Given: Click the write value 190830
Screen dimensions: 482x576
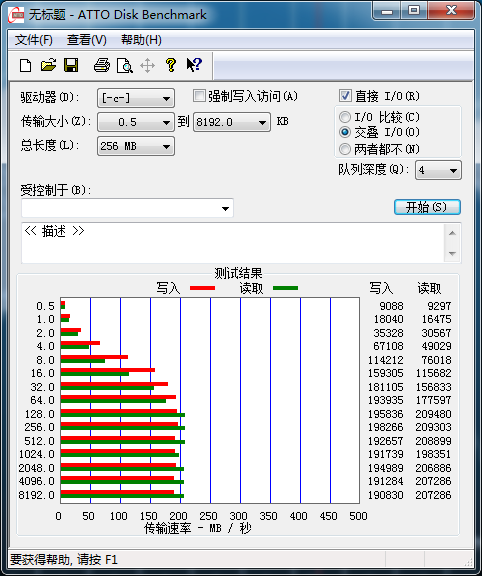Looking at the screenshot, I should click(x=385, y=495).
